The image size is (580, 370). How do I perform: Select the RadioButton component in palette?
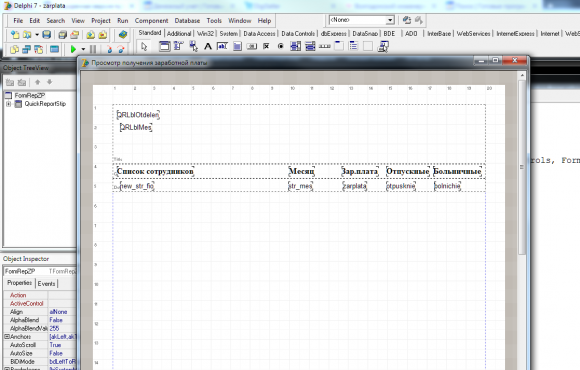(x=281, y=46)
